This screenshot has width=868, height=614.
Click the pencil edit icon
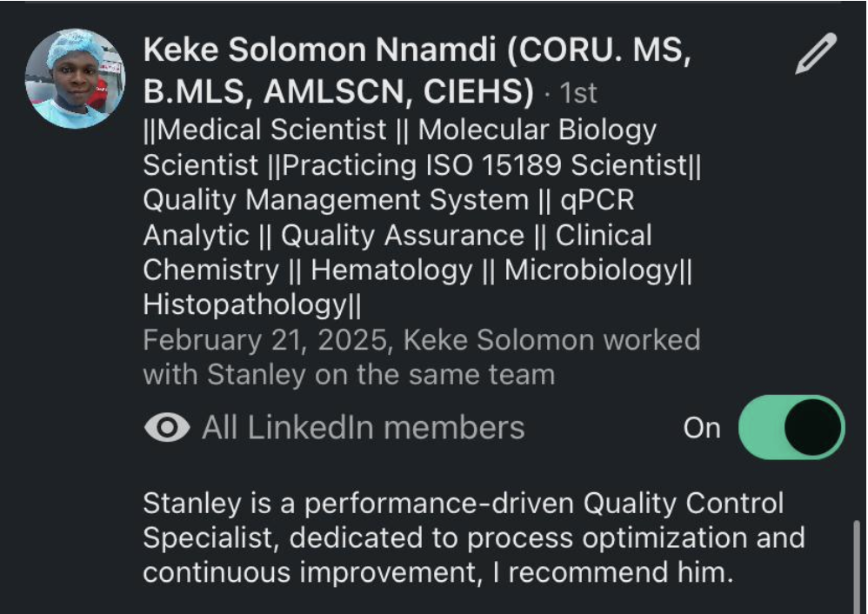816,53
